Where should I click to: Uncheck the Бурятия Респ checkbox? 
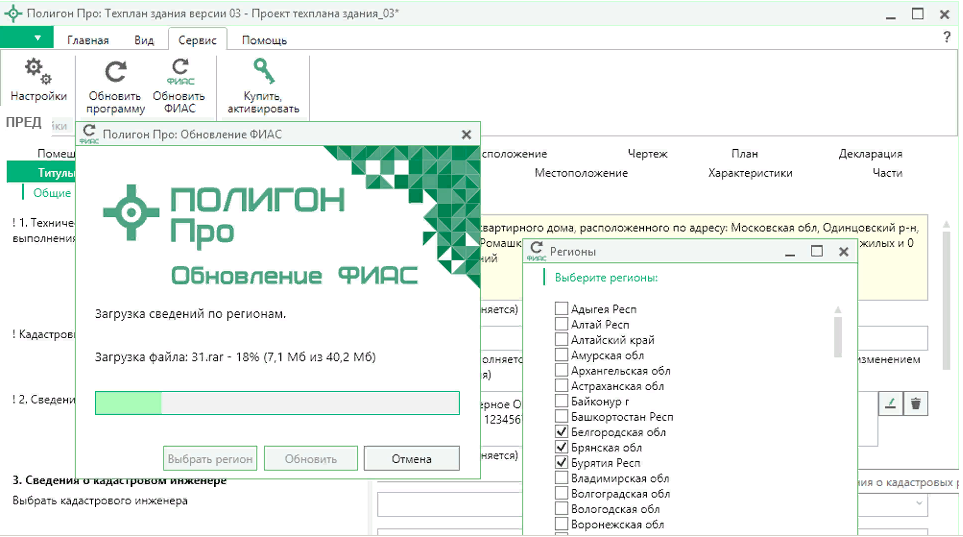562,463
